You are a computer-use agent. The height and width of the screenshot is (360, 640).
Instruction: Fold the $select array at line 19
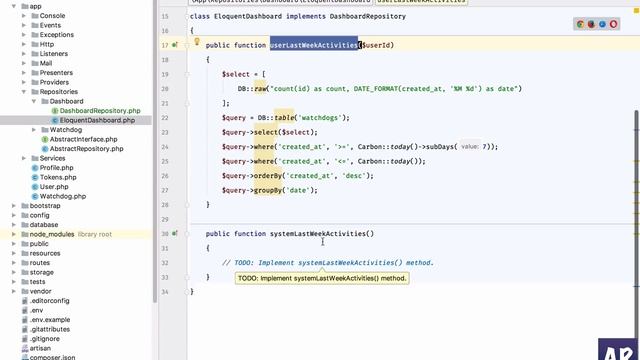click(187, 74)
